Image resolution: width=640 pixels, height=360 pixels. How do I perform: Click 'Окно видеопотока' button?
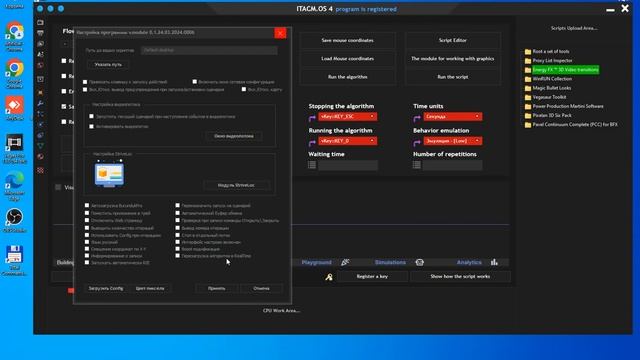(233, 136)
